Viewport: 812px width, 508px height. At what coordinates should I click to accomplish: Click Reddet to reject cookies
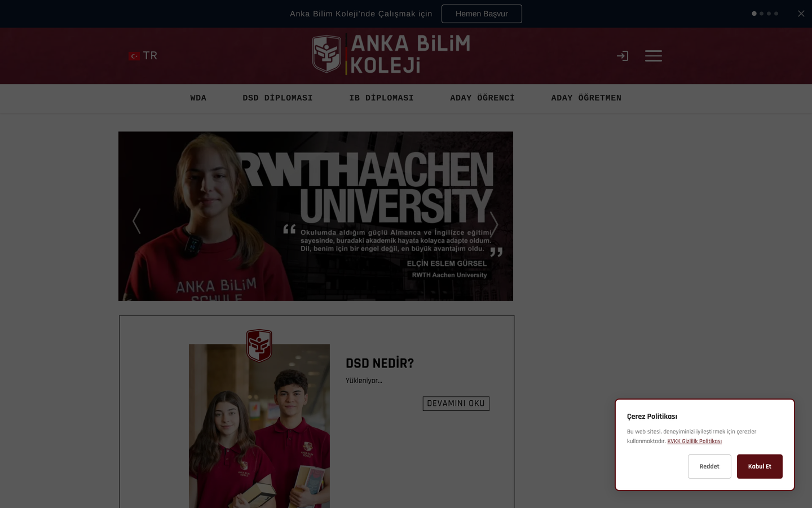coord(709,467)
